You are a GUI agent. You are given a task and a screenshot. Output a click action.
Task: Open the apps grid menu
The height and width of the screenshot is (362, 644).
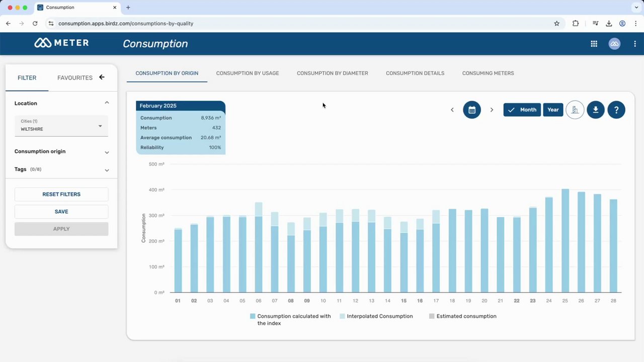pyautogui.click(x=594, y=44)
